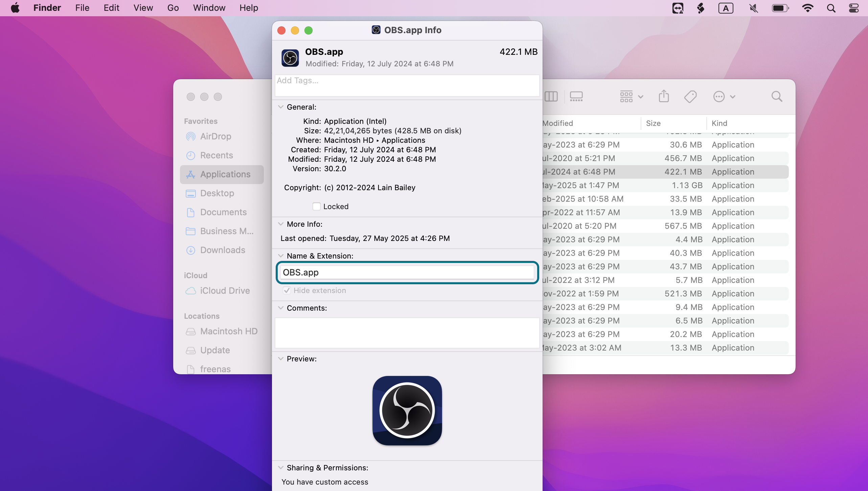
Task: Collapse the Name & Extension section
Action: [x=281, y=256]
